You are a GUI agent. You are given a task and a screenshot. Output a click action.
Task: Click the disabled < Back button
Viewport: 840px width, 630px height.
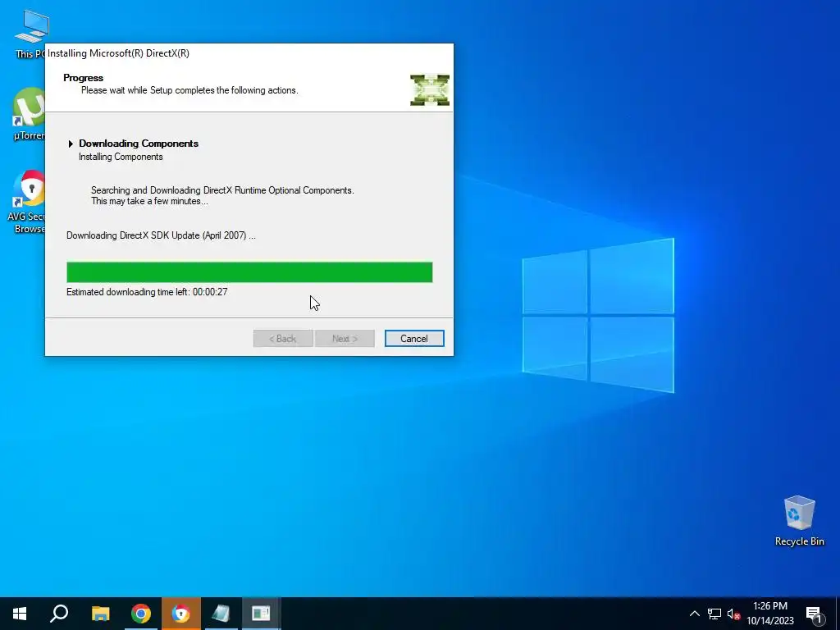(x=283, y=339)
